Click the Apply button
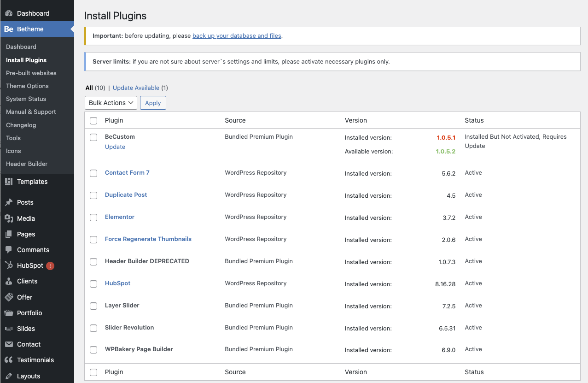 click(x=153, y=103)
